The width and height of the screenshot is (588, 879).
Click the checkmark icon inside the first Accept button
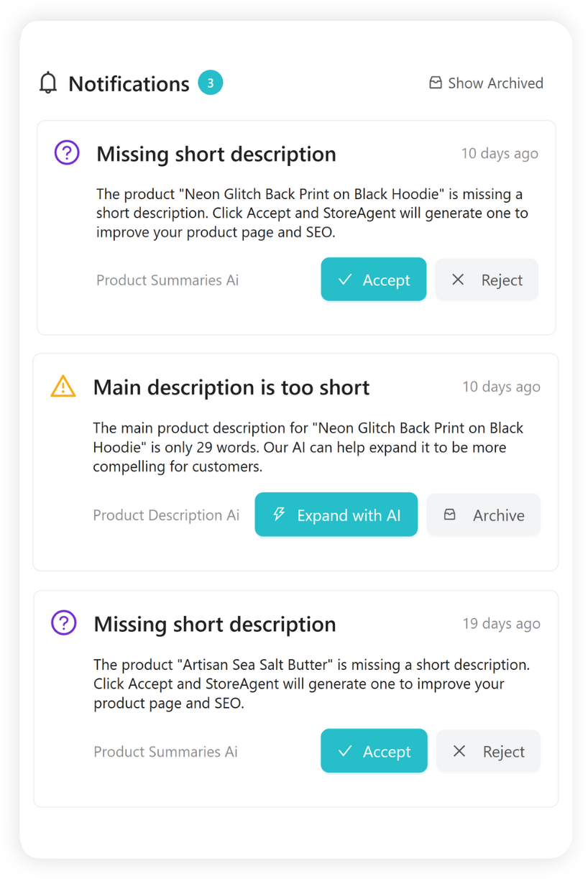(345, 280)
